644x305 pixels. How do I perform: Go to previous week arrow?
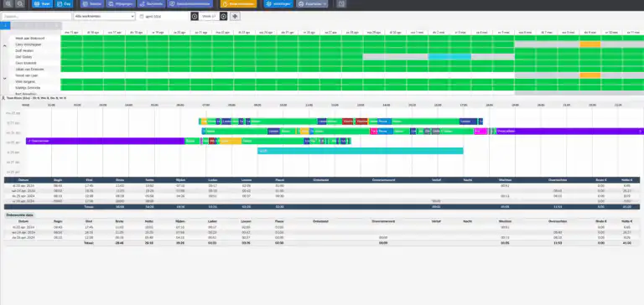pos(195,17)
